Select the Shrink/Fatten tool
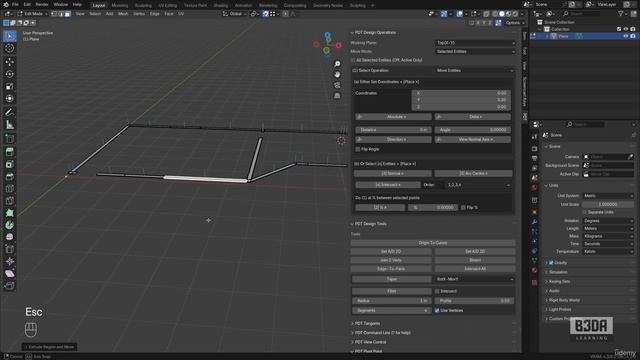This screenshot has width=640, height=360. point(9,261)
